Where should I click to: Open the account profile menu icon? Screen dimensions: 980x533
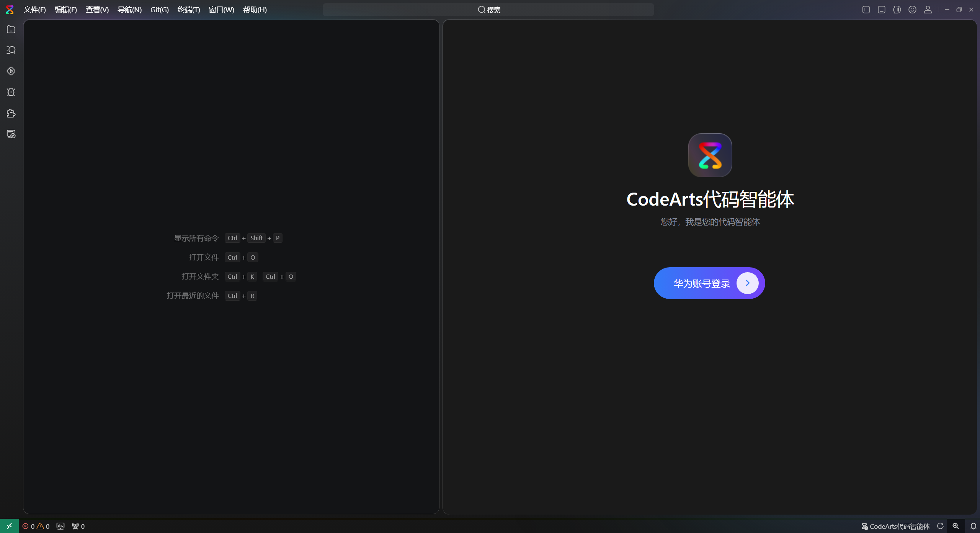tap(928, 10)
